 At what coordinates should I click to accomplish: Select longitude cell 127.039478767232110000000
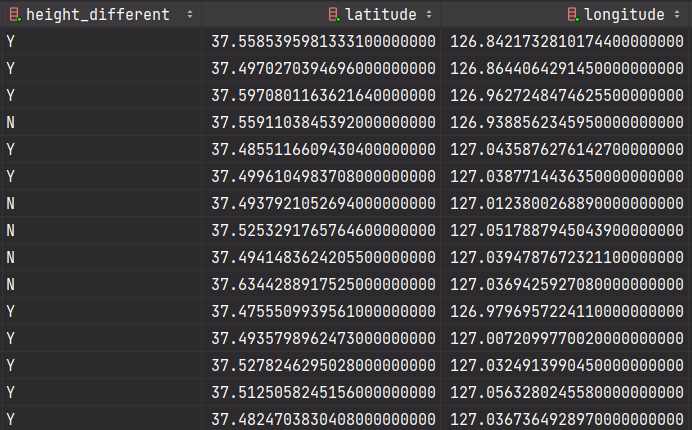click(566, 257)
